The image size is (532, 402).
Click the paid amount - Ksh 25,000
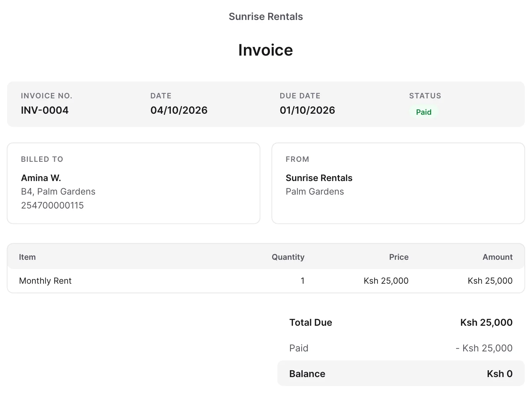coord(484,348)
